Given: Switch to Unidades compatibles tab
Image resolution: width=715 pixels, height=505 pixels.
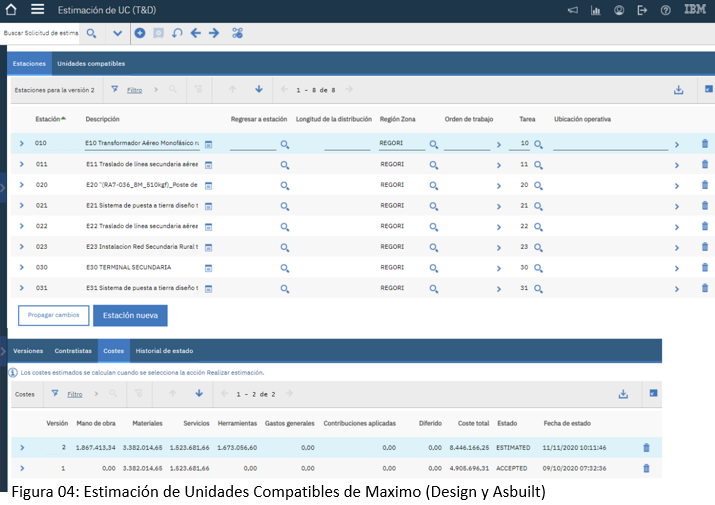Looking at the screenshot, I should coord(91,63).
